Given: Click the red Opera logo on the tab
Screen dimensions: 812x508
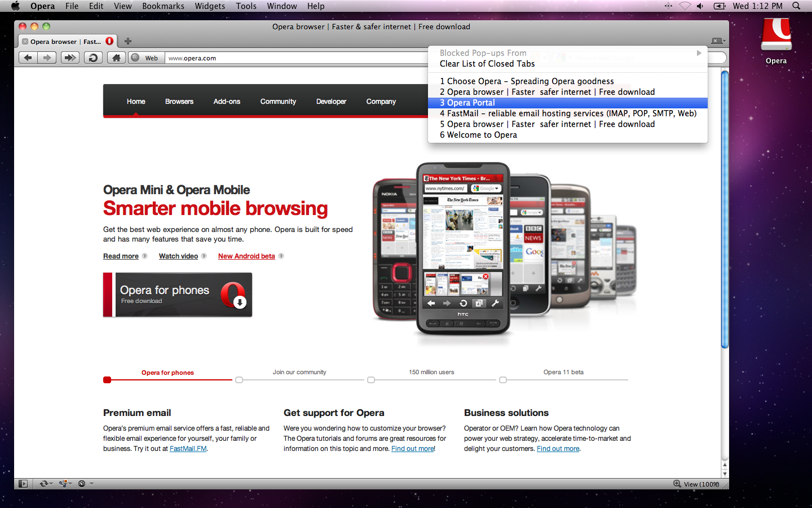Looking at the screenshot, I should pyautogui.click(x=109, y=41).
